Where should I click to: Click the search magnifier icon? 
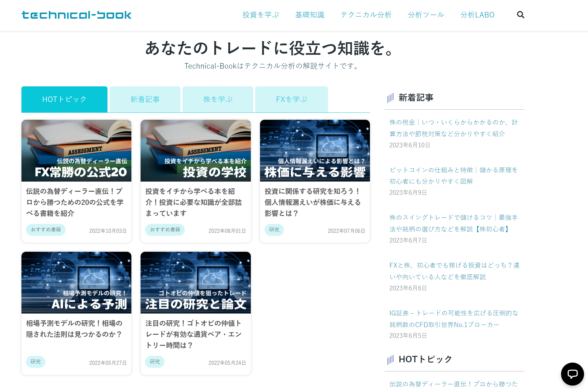pos(520,15)
